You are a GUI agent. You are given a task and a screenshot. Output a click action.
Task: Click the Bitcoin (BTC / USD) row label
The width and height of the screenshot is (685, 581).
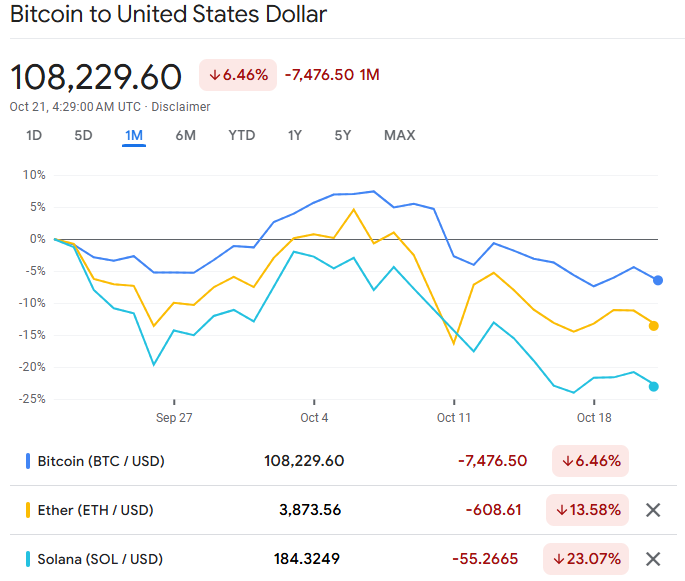(101, 461)
